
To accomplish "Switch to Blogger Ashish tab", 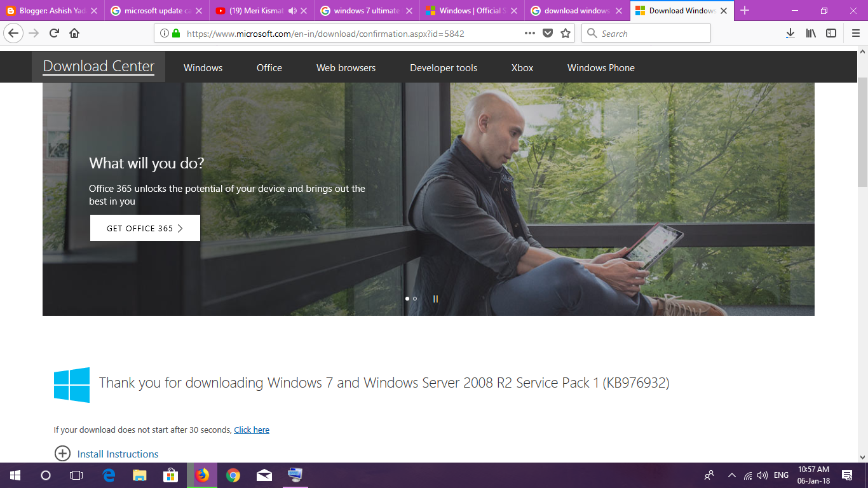I will click(52, 11).
